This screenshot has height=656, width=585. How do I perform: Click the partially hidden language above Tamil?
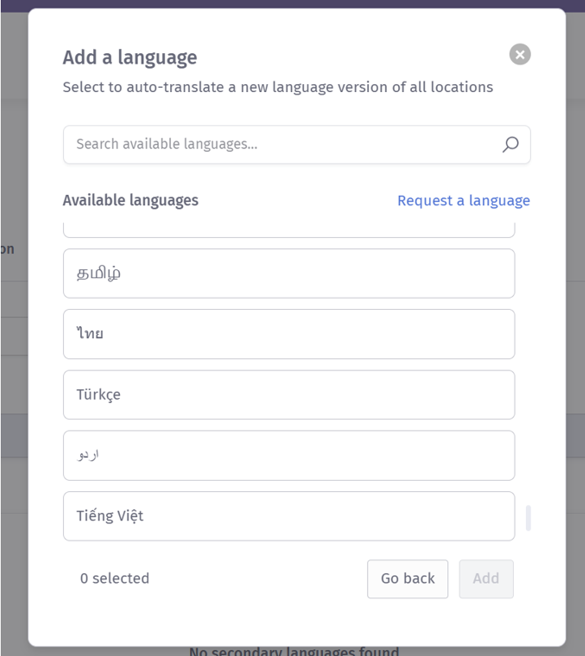click(289, 230)
